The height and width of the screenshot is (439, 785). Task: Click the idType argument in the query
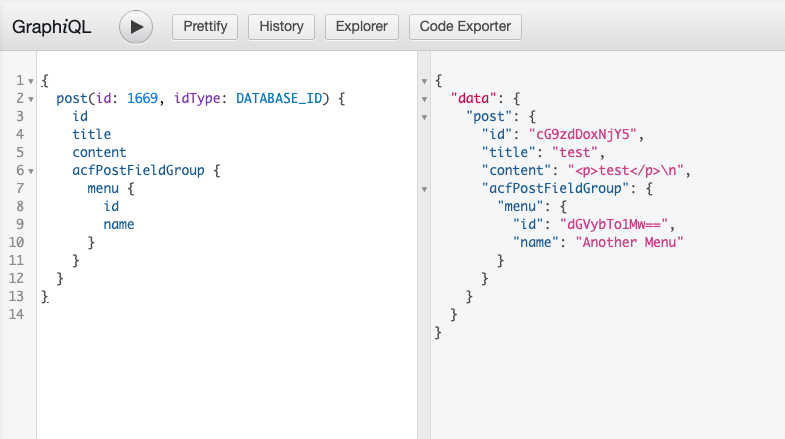(197, 99)
